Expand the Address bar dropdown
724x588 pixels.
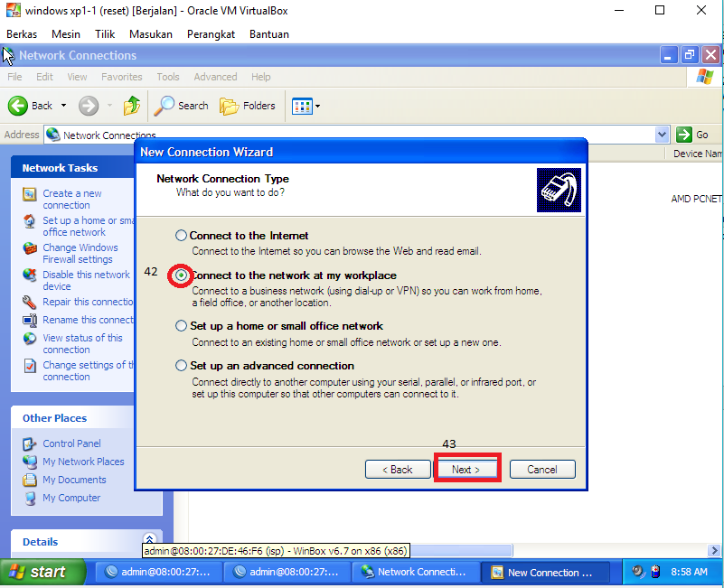pyautogui.click(x=662, y=135)
